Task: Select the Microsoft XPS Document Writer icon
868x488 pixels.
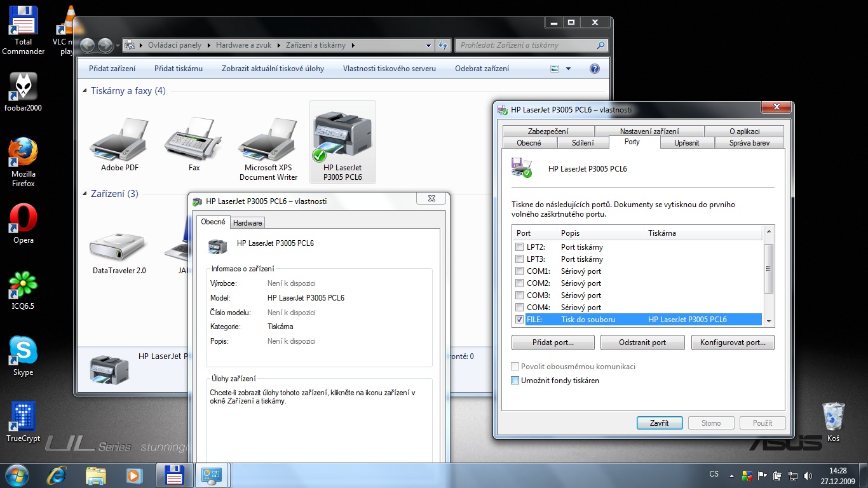Action: [268, 149]
